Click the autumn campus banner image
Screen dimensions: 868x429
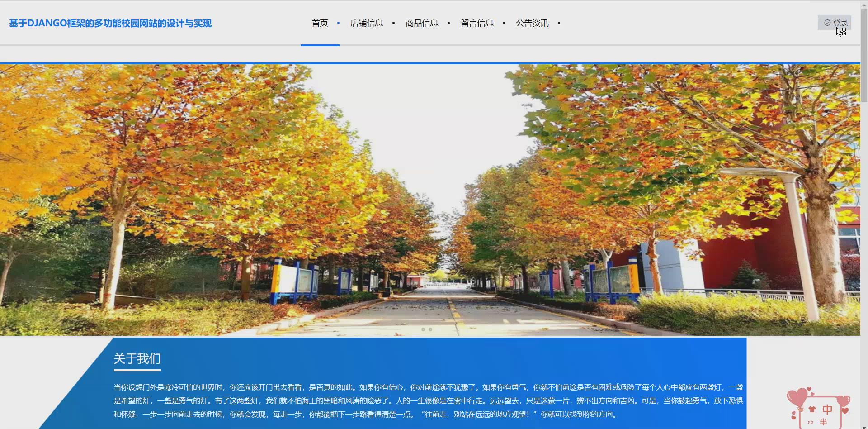coord(429,195)
